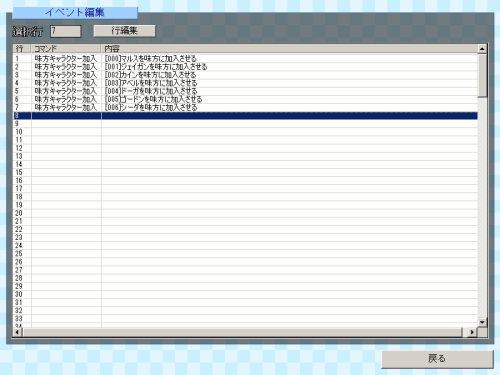Click 味方キャラクター加入 command in row 4

coord(66,83)
